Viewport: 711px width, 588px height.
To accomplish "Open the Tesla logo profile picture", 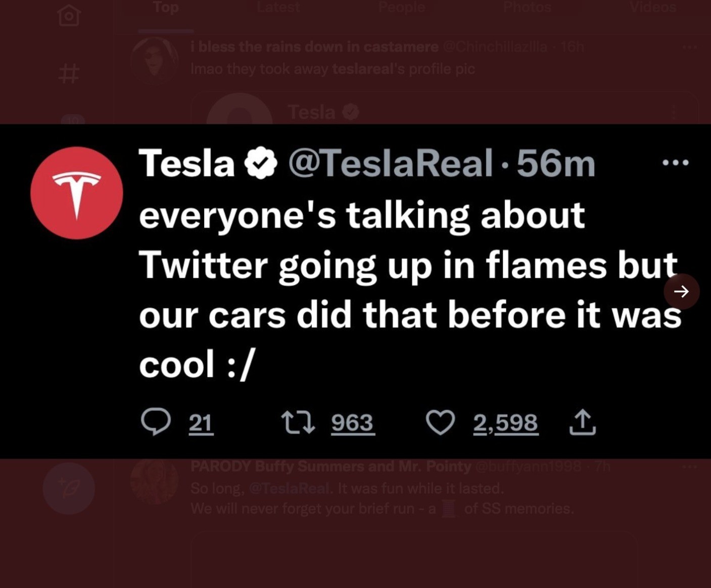I will click(77, 193).
